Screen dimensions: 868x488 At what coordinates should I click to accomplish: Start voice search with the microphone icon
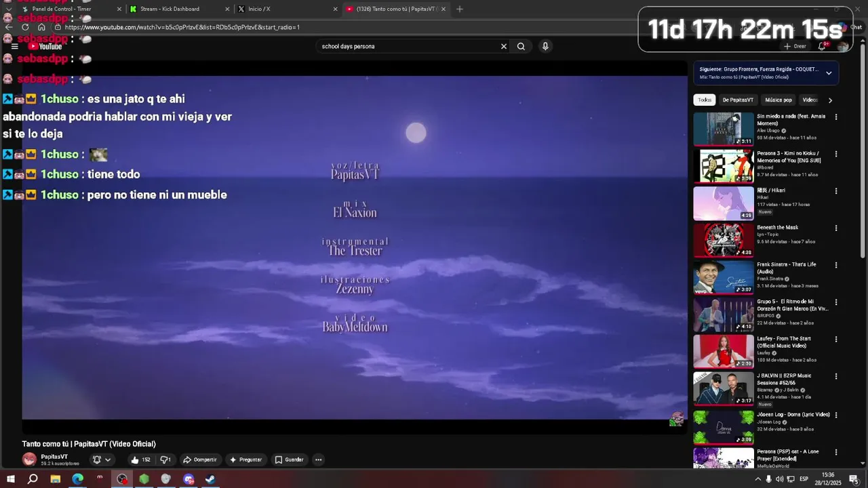tap(545, 46)
